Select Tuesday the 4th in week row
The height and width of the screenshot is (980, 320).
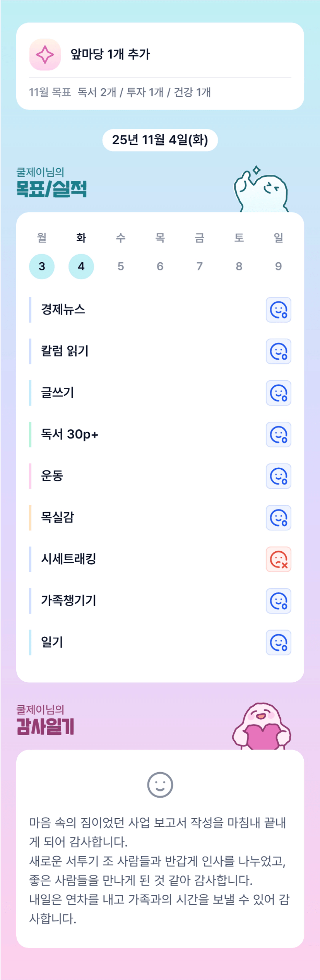(81, 266)
